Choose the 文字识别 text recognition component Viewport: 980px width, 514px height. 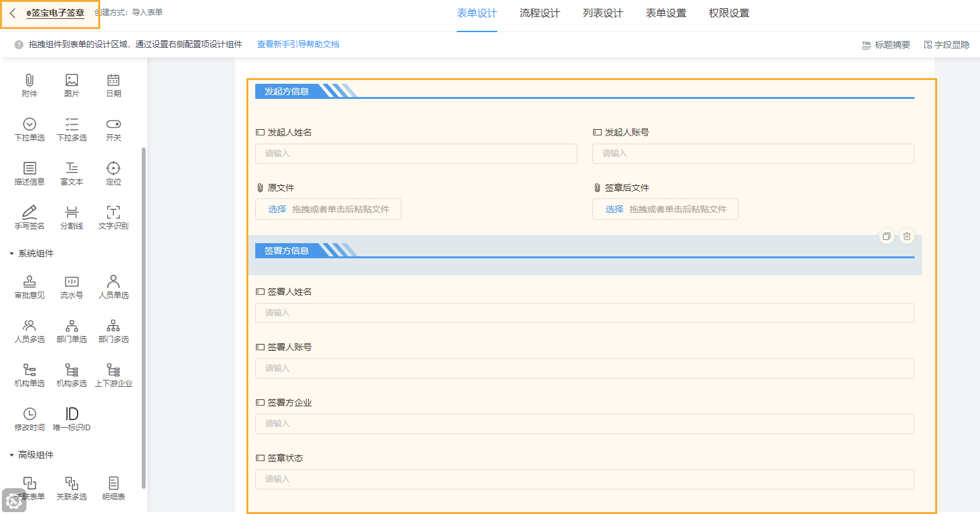113,217
